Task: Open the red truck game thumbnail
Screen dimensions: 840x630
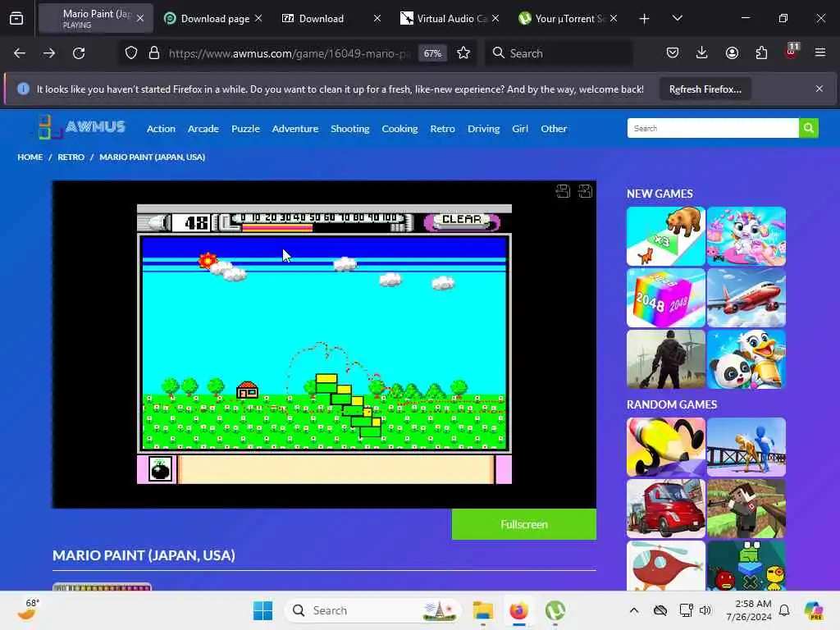Action: [x=666, y=509]
